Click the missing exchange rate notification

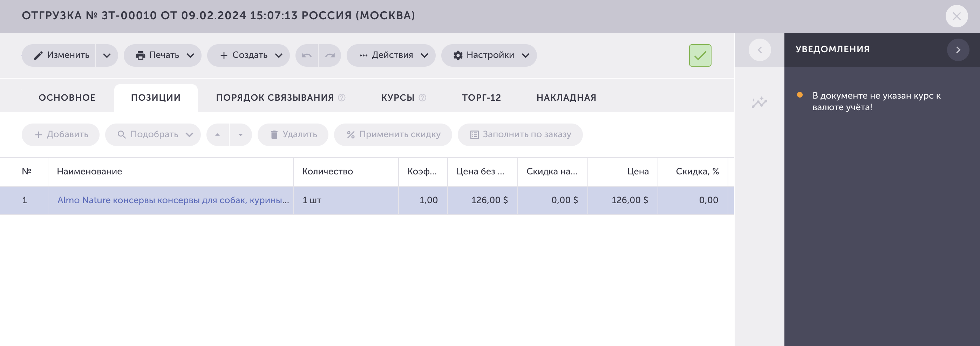[x=876, y=101]
